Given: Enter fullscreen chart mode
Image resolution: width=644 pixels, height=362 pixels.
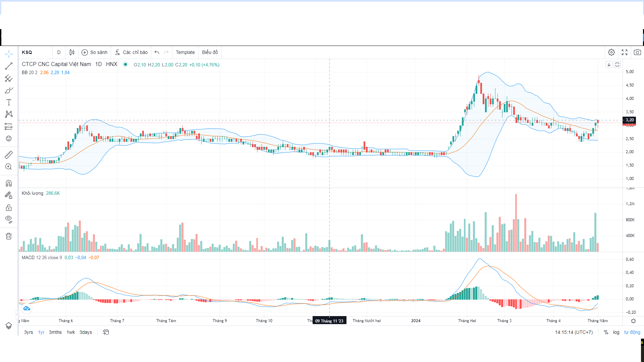Looking at the screenshot, I should coord(625,52).
